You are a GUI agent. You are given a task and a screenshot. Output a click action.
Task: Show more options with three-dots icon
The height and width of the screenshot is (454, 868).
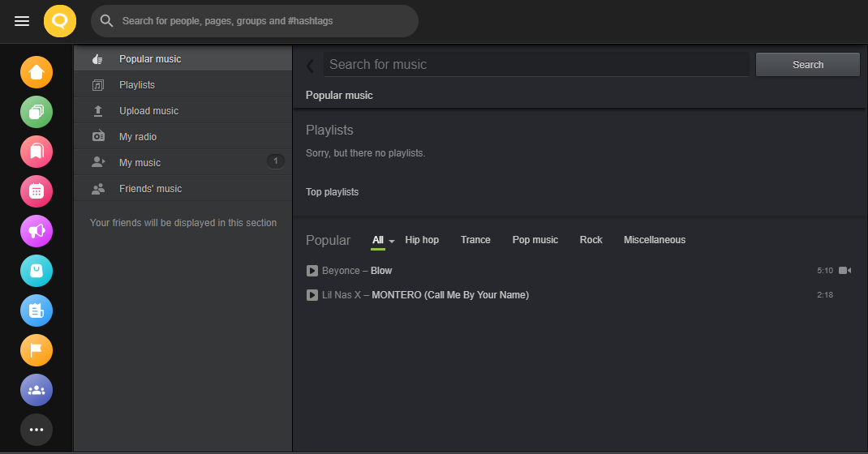pyautogui.click(x=37, y=430)
